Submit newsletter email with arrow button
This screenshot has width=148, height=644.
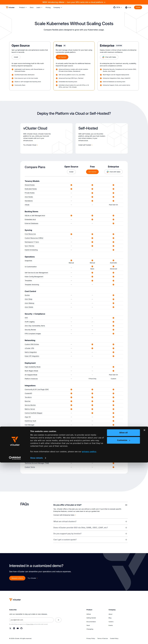point(58,620)
